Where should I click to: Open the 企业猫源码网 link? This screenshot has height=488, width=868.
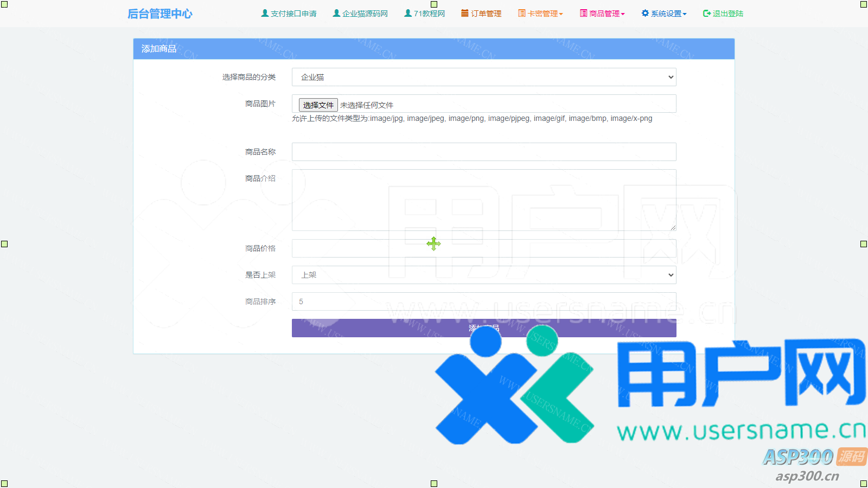(365, 14)
